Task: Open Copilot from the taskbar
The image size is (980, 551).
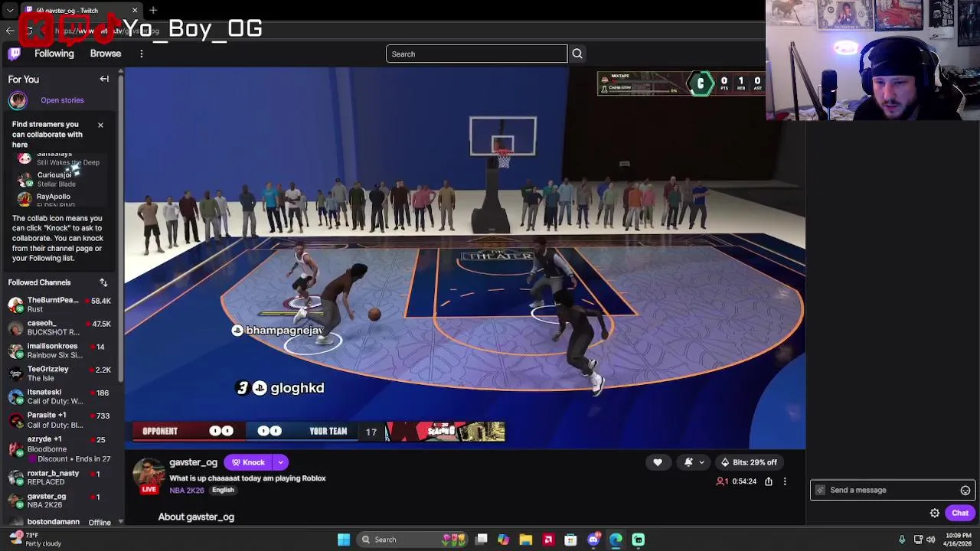Action: pos(503,540)
